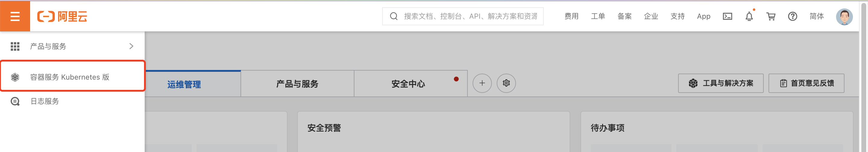Screen dimensions: 868x152
Task: Click the top search input field
Action: pos(470,16)
